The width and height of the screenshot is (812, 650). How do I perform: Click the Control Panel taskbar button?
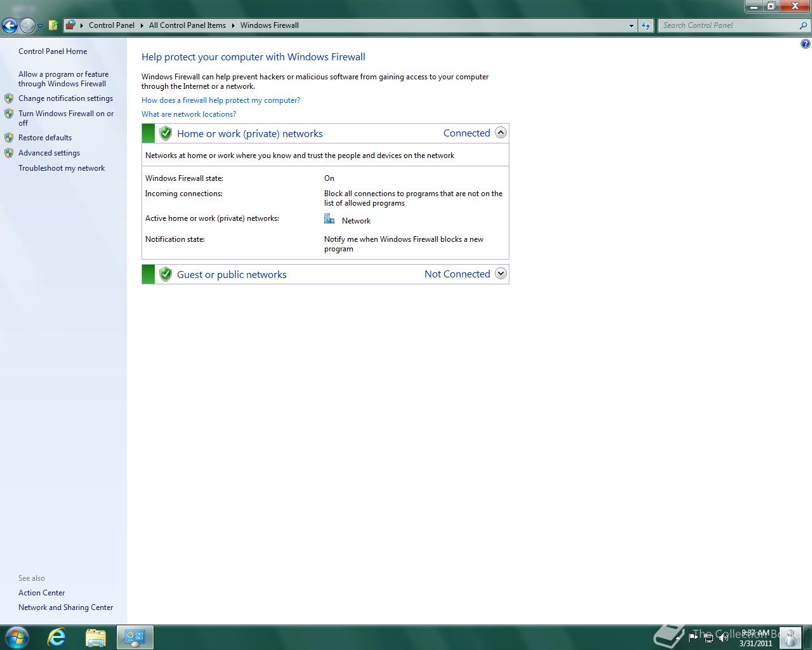134,637
